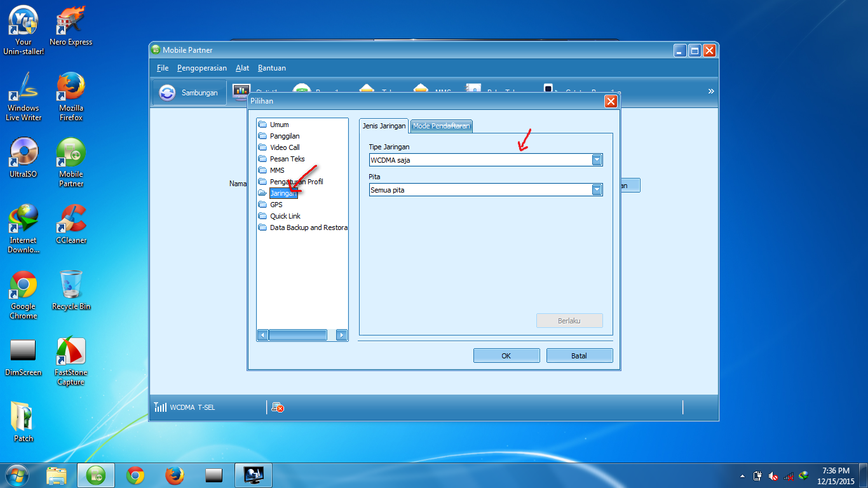Switch to the Jenis Jaringan tab
The width and height of the screenshot is (868, 488).
click(384, 126)
